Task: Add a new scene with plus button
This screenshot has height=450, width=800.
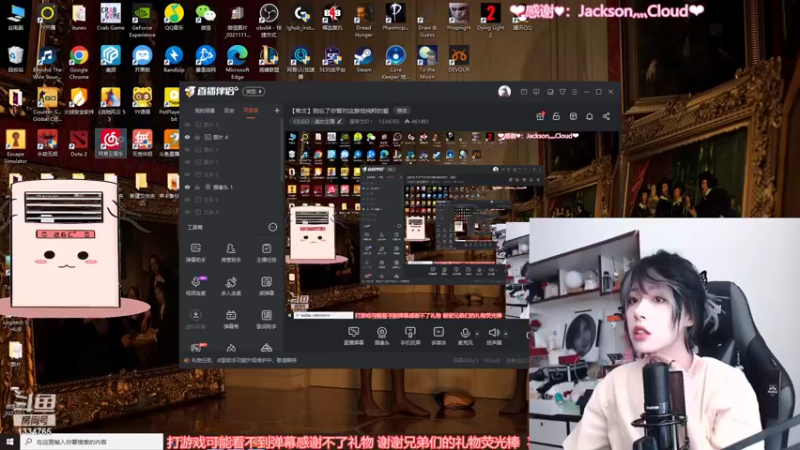Action: pyautogui.click(x=277, y=110)
